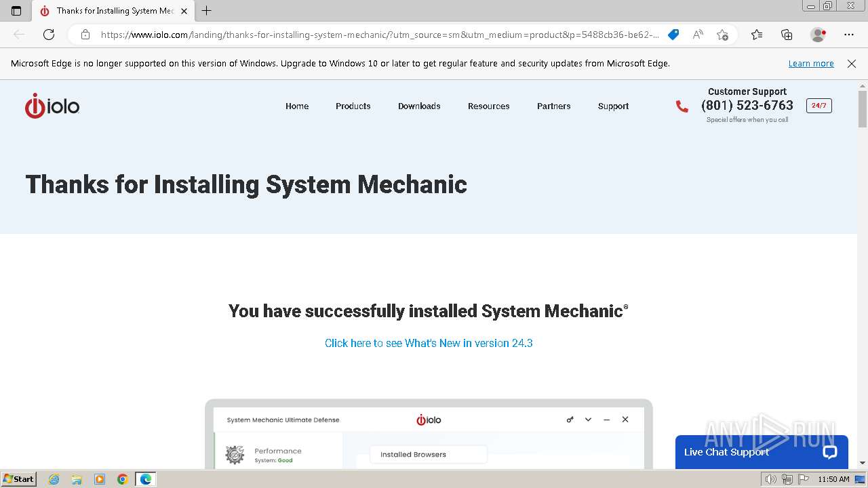Click What's New in version 24.3 link
Viewport: 868px width, 488px height.
(429, 343)
